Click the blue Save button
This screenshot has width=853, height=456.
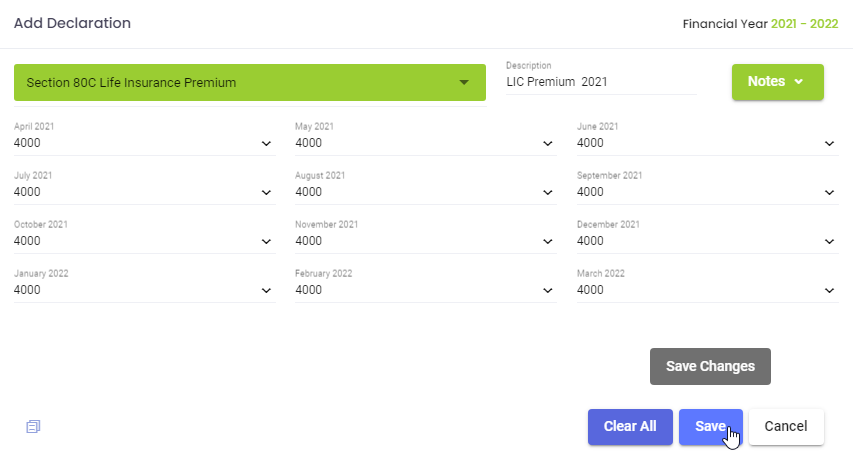[x=710, y=427]
